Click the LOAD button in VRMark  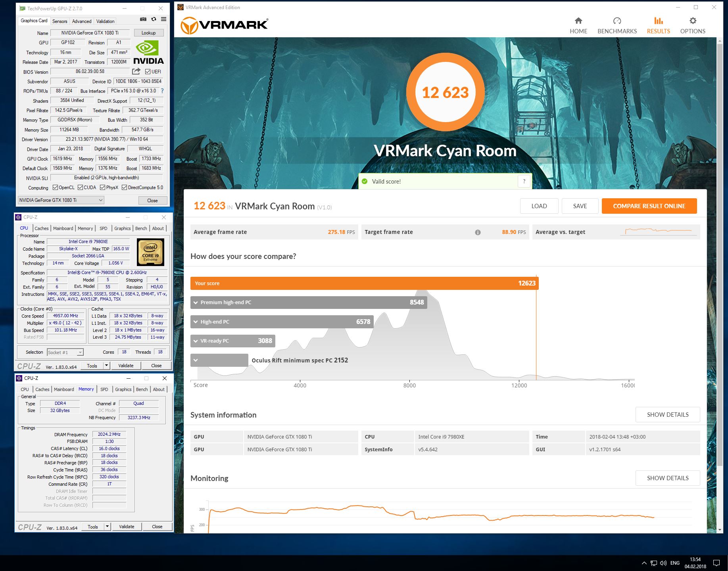(539, 206)
